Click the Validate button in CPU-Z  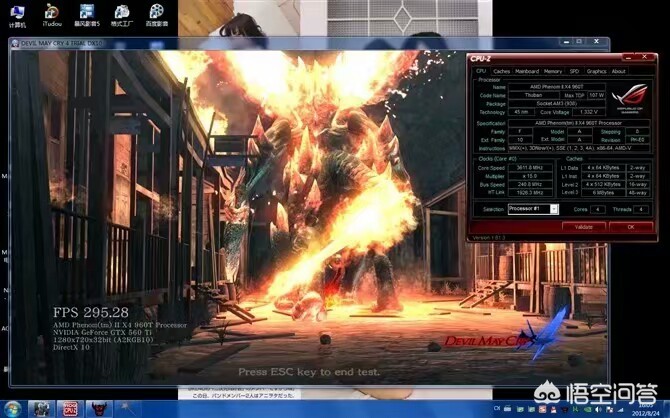(584, 227)
